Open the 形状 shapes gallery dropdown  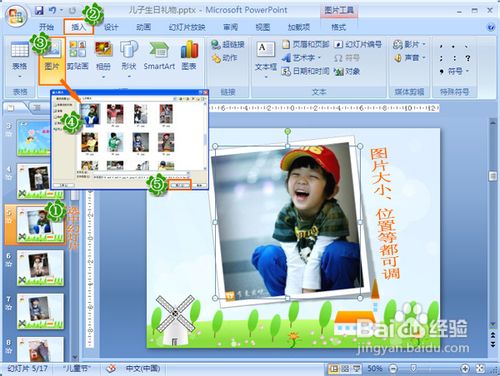129,77
